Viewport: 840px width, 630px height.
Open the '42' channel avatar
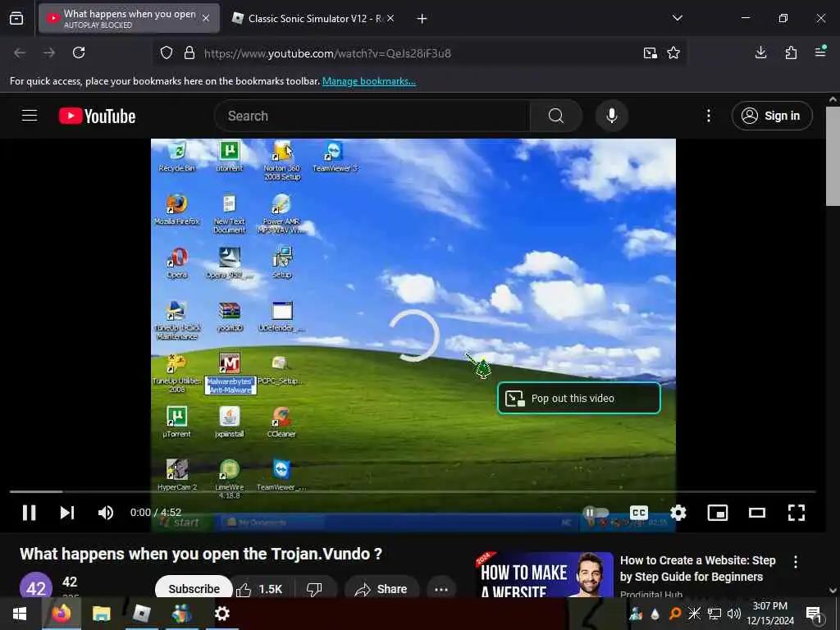tap(36, 586)
